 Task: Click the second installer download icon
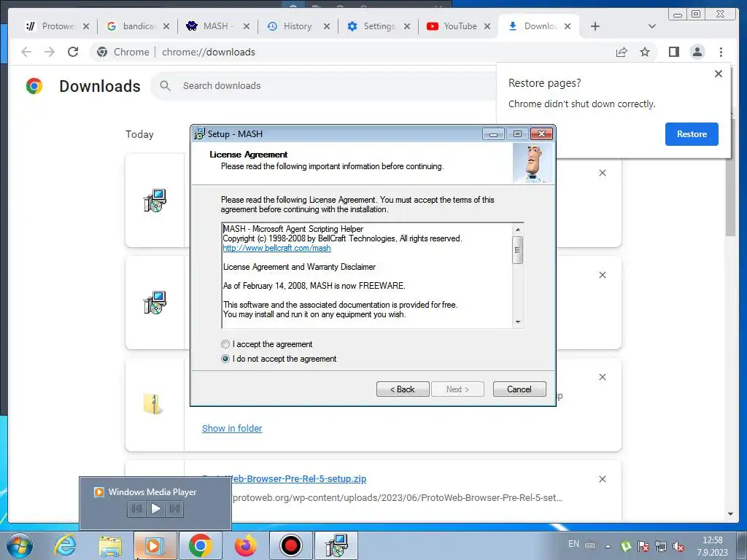[155, 303]
